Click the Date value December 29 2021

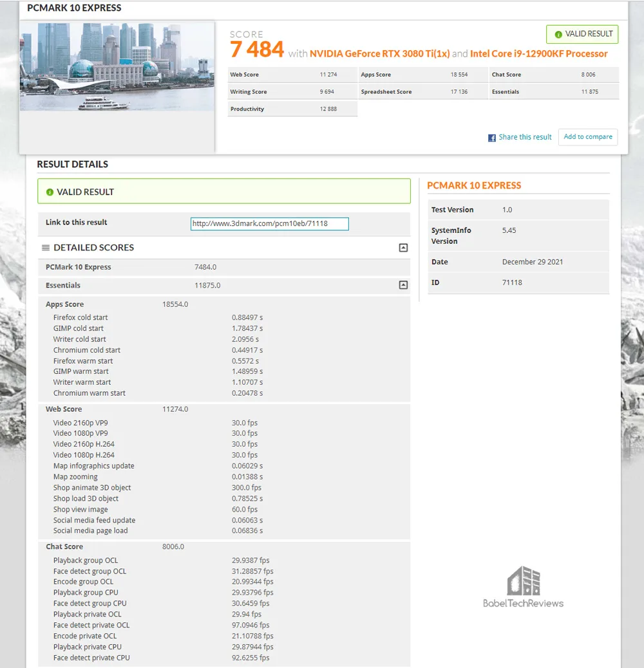click(533, 262)
